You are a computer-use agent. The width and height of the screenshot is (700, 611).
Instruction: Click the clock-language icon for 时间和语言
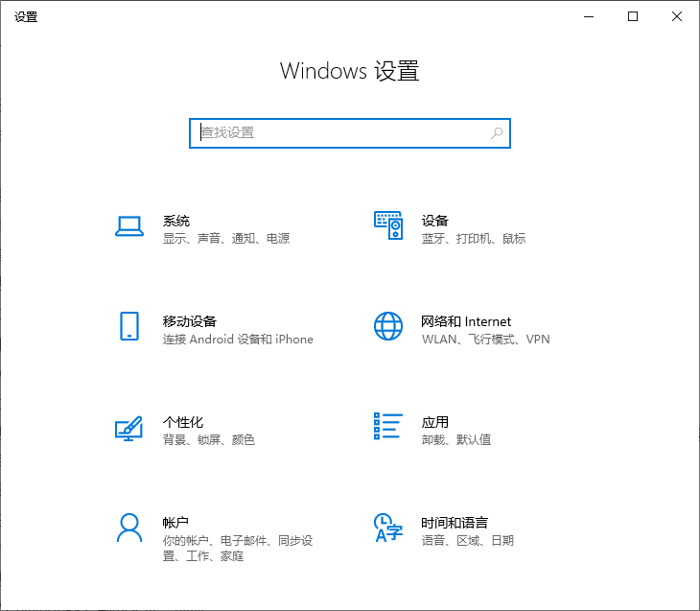click(388, 528)
